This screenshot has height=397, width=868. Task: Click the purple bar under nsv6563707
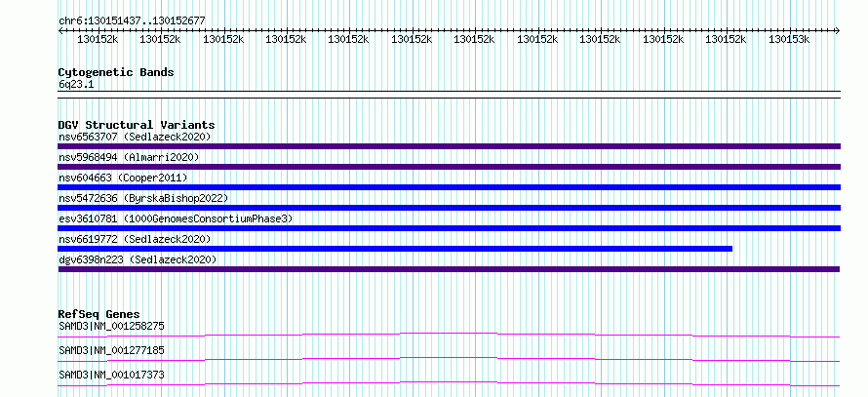coord(449,146)
